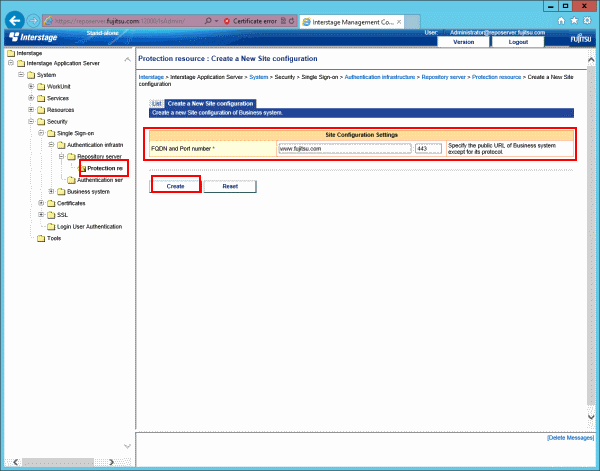
Task: Click the Interstage logo in header
Action: click(33, 37)
